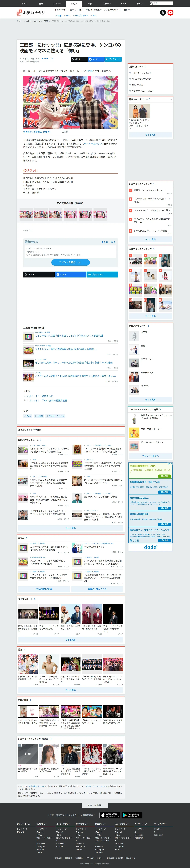Switch to the コミック top tab
Screen dimensions: 190x868
[57, 3]
